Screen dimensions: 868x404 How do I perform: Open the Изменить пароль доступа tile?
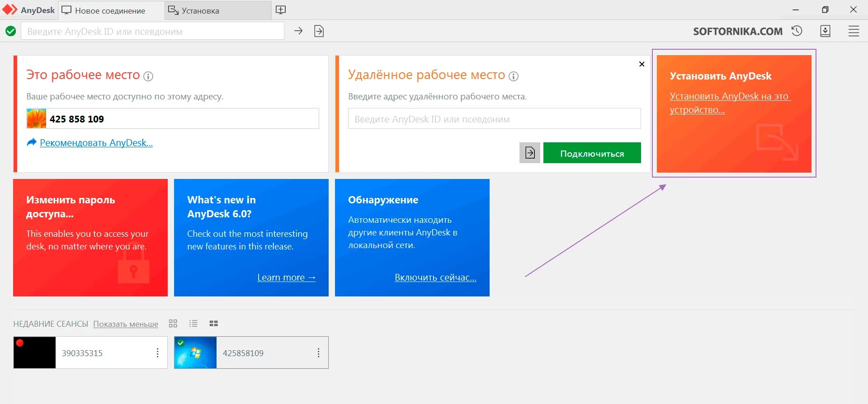pyautogui.click(x=90, y=238)
